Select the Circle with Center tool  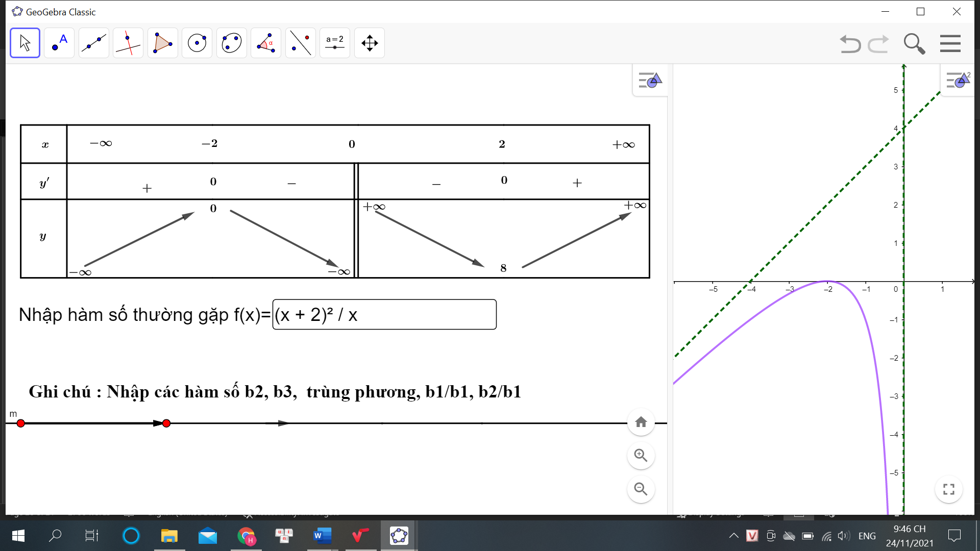197,43
